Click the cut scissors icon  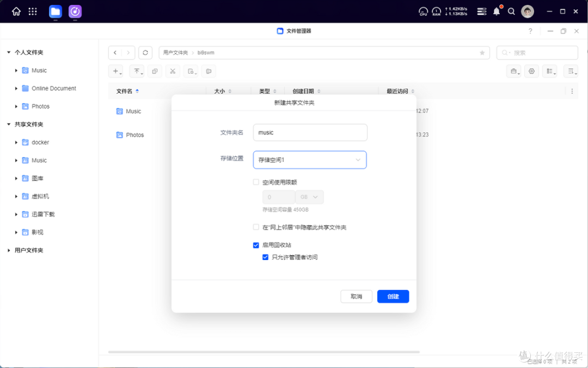[173, 71]
